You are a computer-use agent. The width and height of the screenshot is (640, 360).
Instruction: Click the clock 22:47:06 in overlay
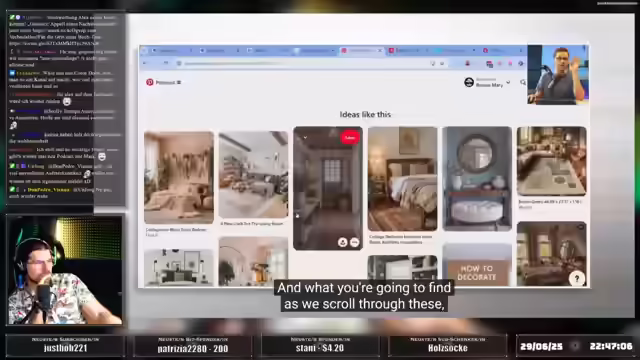pos(611,347)
